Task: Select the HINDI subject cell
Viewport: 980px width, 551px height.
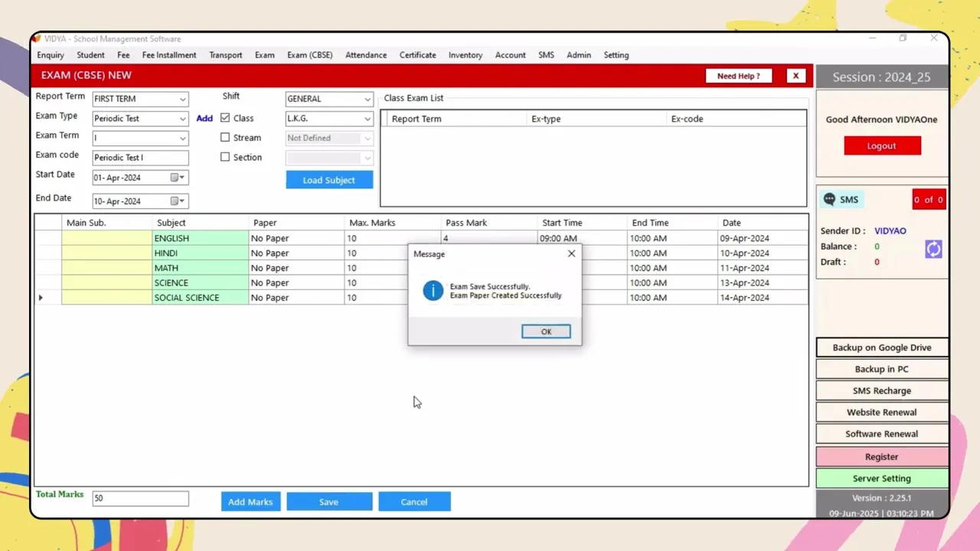Action: point(201,253)
